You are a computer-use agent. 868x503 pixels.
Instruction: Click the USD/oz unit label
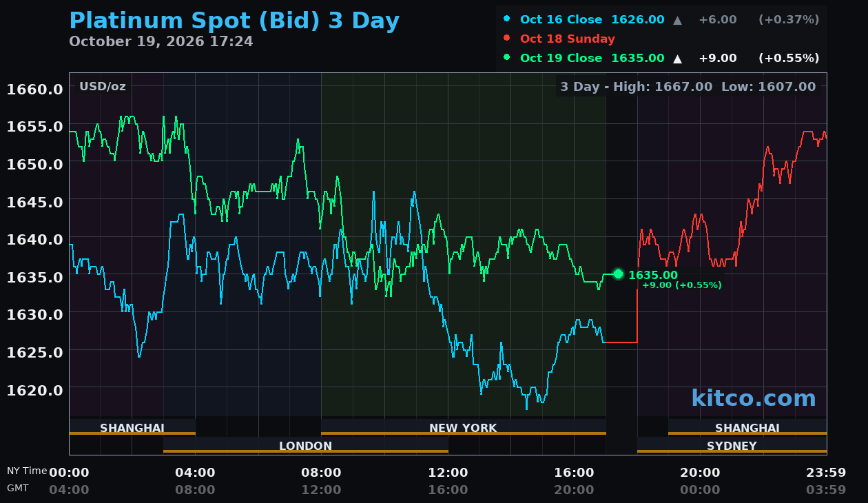pyautogui.click(x=103, y=86)
